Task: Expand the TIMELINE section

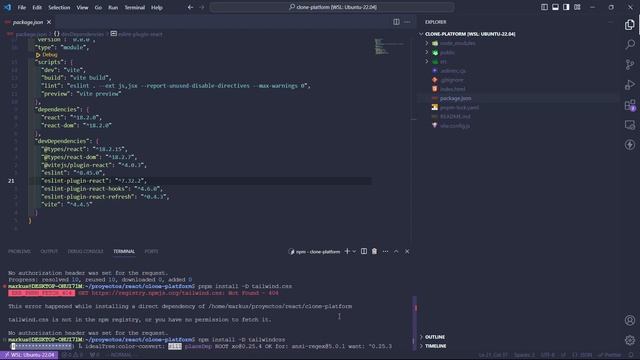Action: pos(436,346)
